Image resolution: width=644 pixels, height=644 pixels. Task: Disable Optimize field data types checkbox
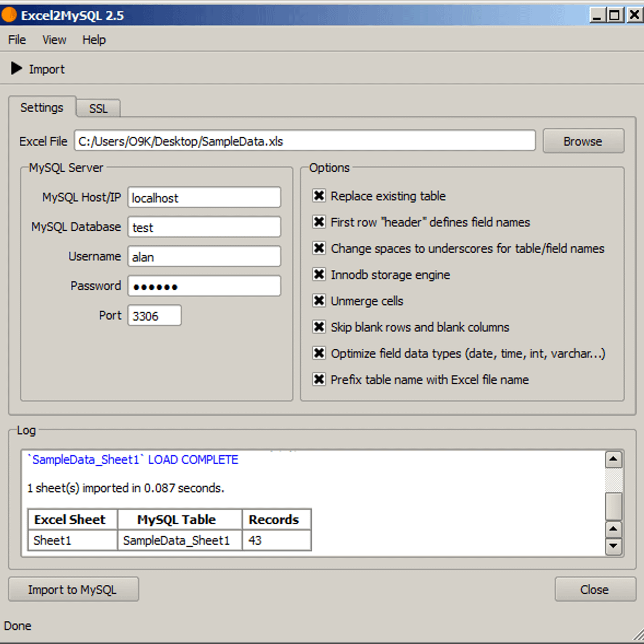[x=319, y=354]
